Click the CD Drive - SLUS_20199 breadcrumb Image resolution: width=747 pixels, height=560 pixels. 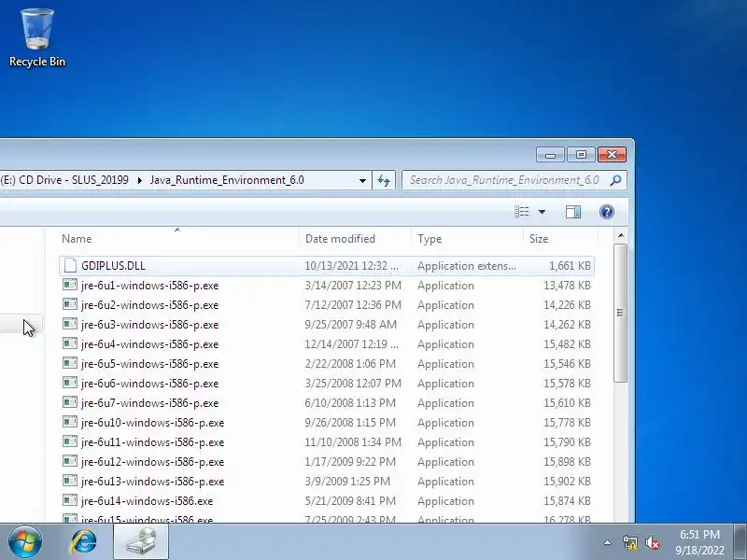75,180
